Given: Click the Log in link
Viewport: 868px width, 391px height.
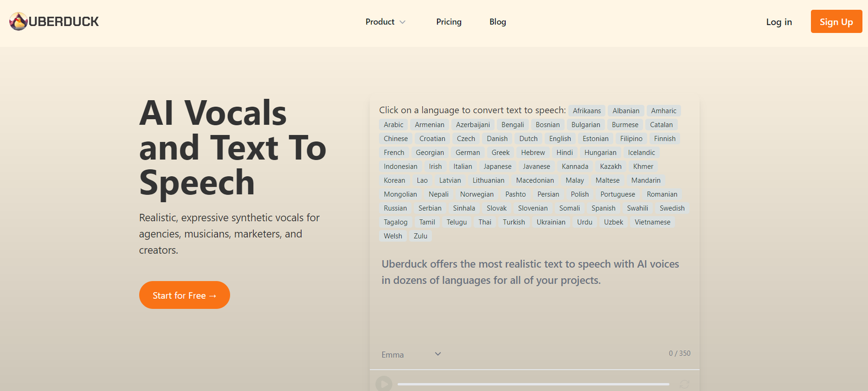Looking at the screenshot, I should point(778,22).
